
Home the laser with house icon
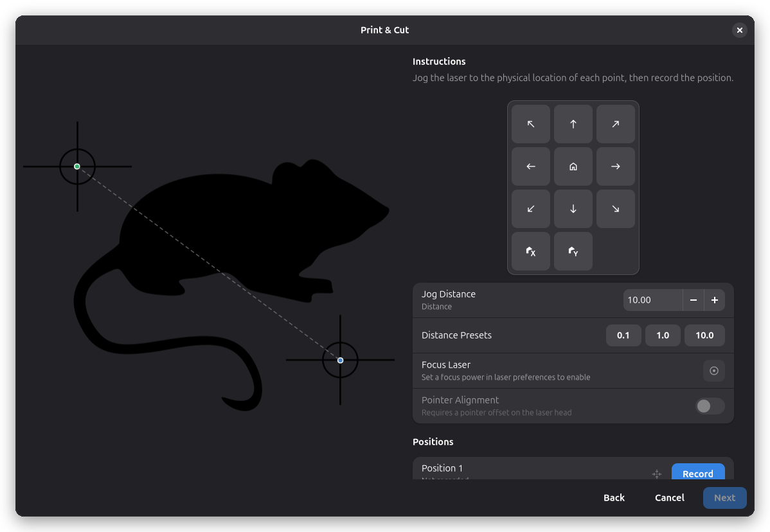[573, 166]
